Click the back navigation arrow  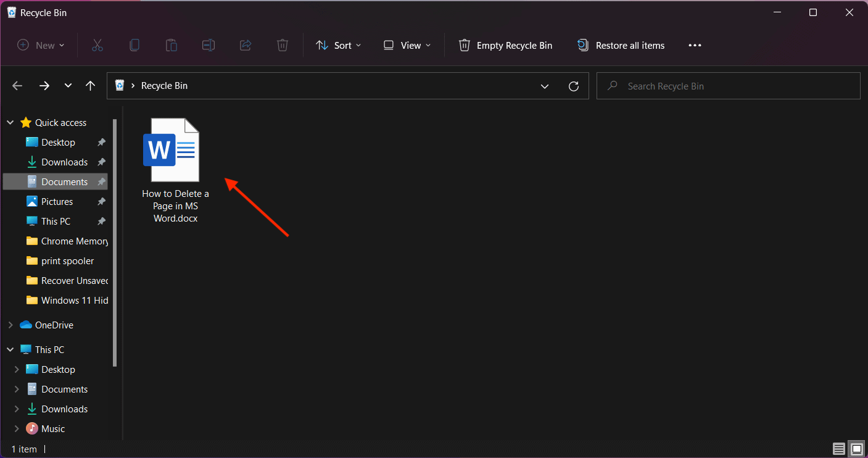coord(17,86)
